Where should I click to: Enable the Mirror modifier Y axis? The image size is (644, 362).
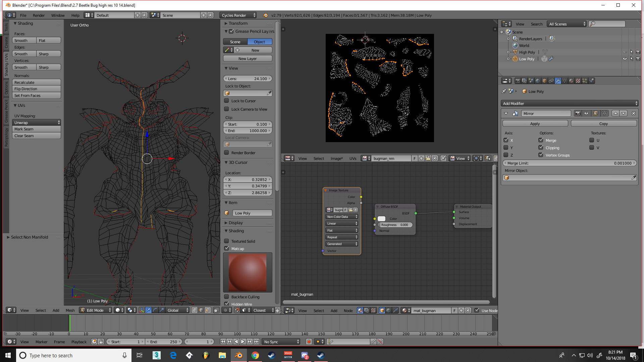pyautogui.click(x=506, y=148)
